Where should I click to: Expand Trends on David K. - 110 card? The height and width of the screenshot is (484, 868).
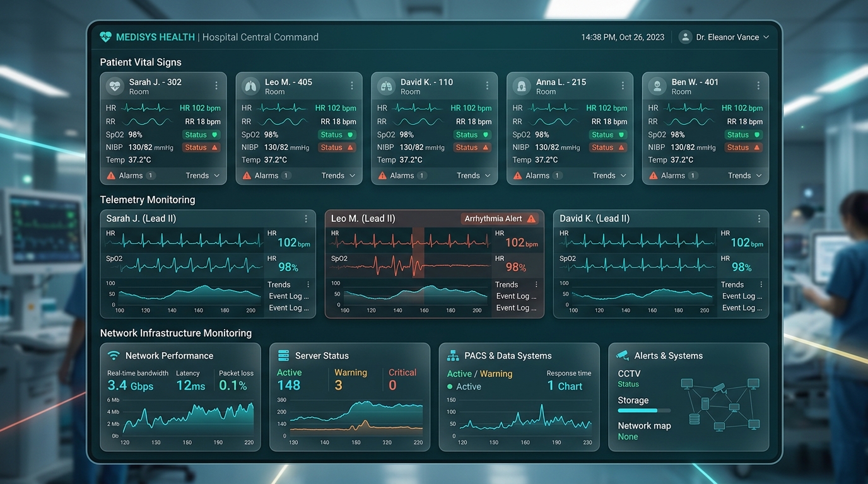click(x=474, y=176)
